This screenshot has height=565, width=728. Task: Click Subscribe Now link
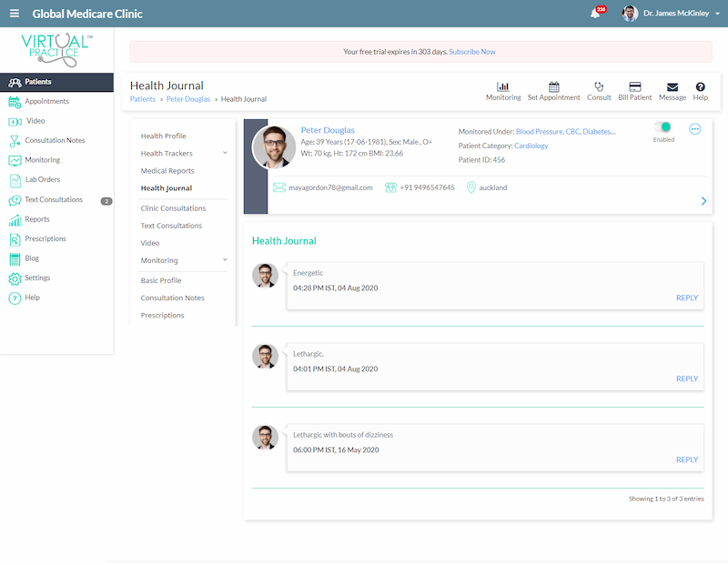[x=472, y=52]
